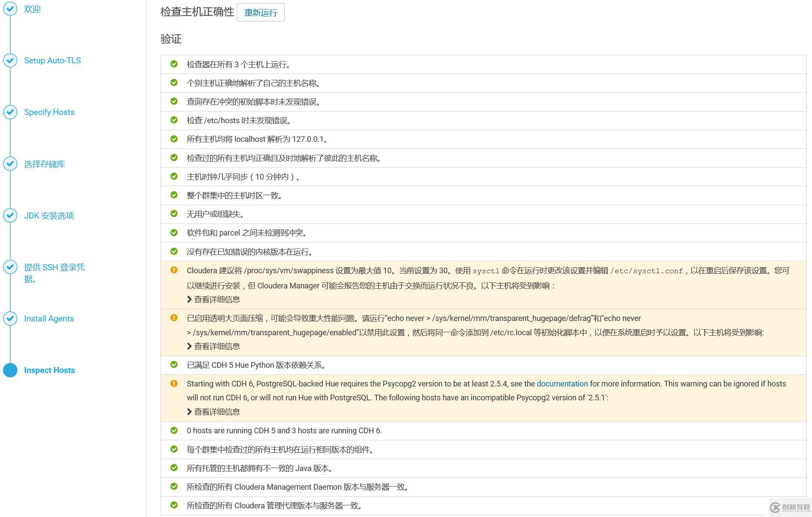Open the JDK 安装选项 step
This screenshot has height=517, width=812.
point(49,216)
